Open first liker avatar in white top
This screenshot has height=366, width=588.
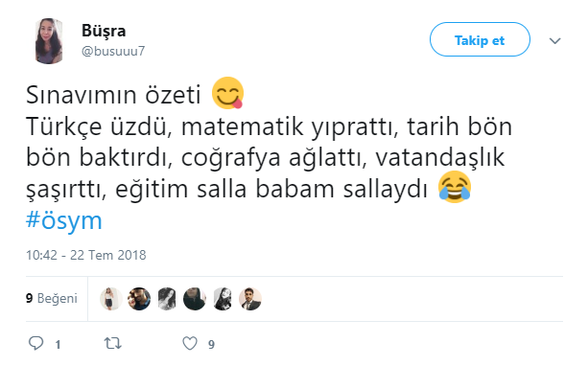[111, 299]
